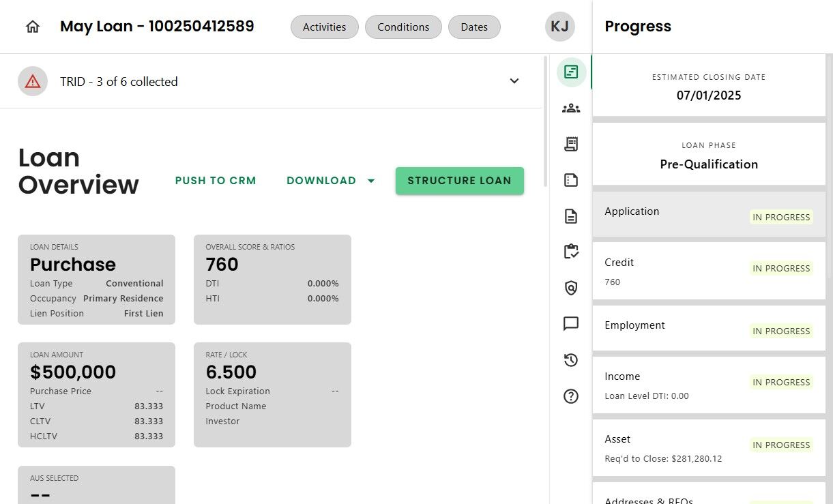Open the help question mark icon
The height and width of the screenshot is (504, 833).
571,396
